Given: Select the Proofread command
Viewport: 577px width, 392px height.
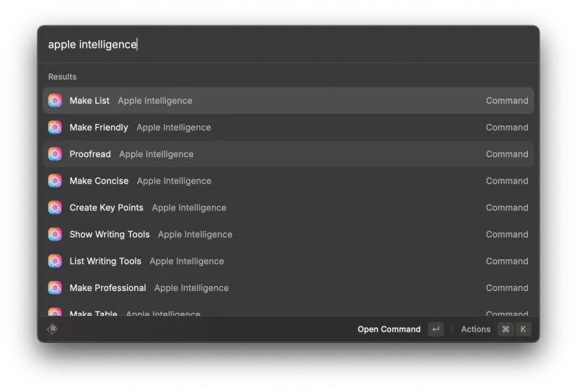Looking at the screenshot, I should 288,154.
